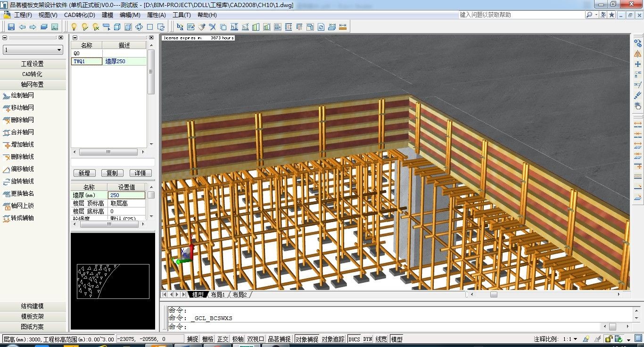Click the Save icon in the toolbar
This screenshot has height=347, width=644.
pyautogui.click(x=11, y=27)
